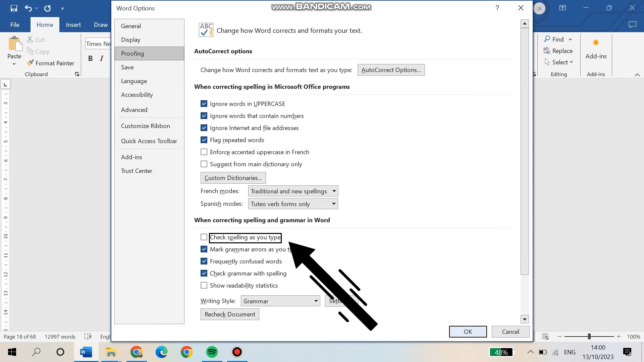Toggle Bold formatting button
644x362 pixels.
(x=90, y=58)
